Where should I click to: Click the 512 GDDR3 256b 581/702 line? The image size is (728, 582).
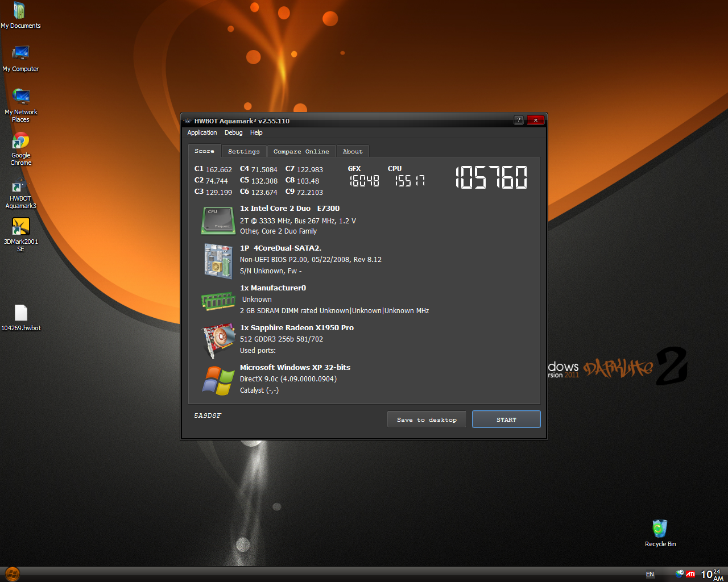tap(282, 339)
